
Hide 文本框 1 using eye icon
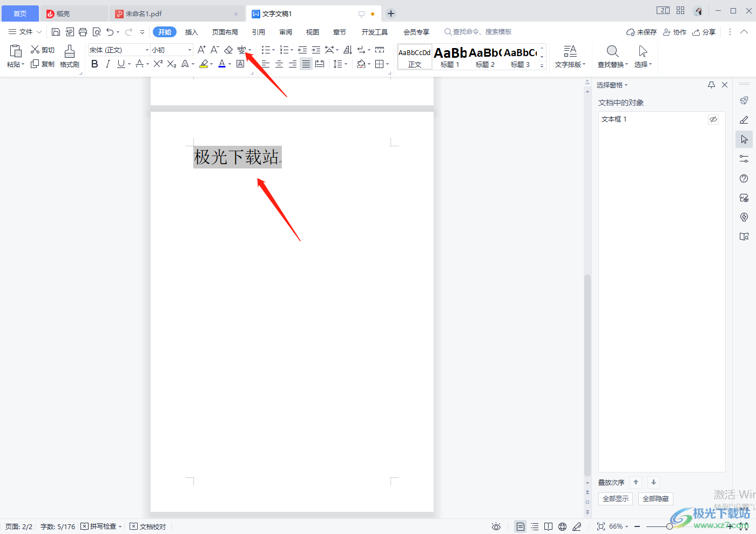(x=713, y=119)
